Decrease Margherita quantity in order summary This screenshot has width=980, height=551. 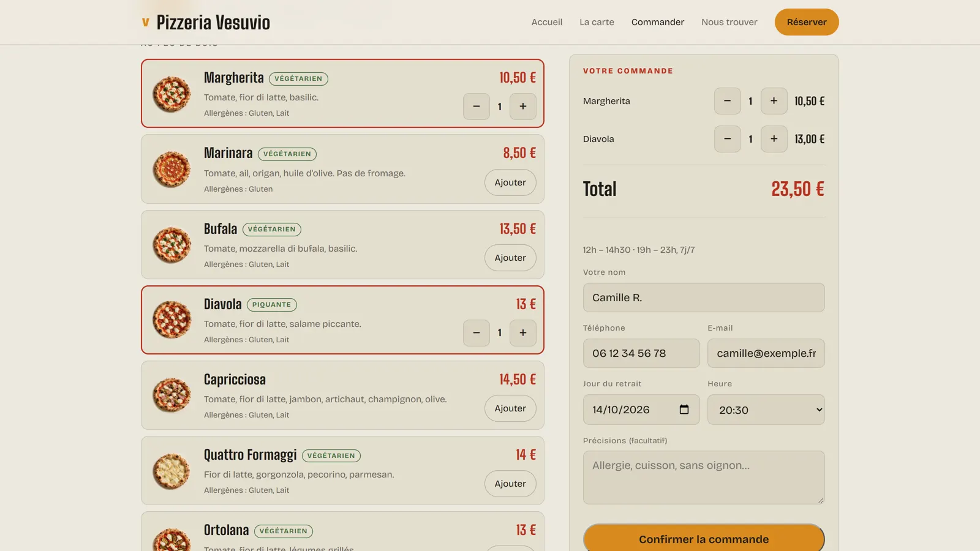728,101
